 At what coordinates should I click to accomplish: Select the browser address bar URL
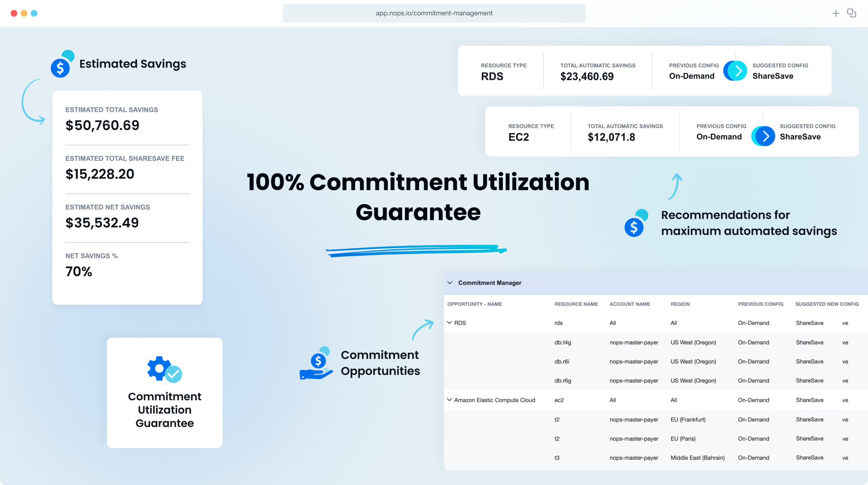pos(434,13)
